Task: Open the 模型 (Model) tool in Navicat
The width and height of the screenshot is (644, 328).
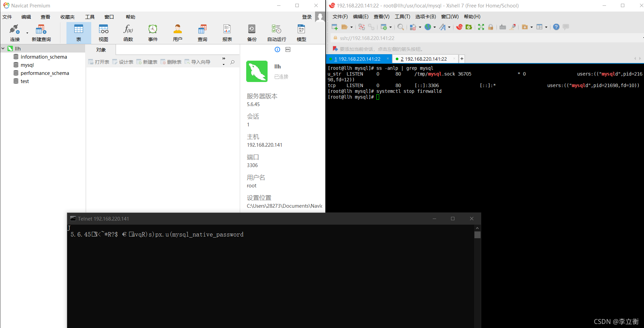Action: [301, 33]
